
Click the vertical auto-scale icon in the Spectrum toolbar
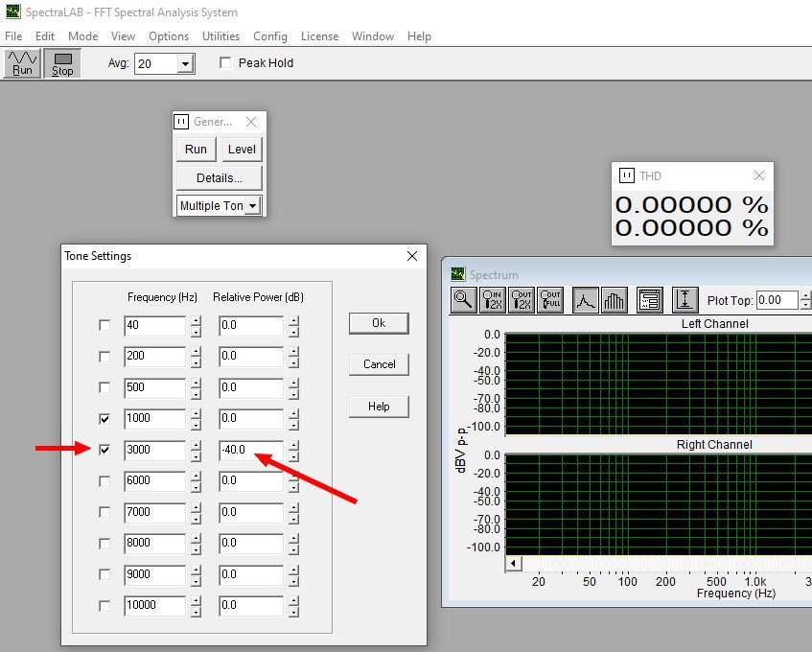(685, 300)
